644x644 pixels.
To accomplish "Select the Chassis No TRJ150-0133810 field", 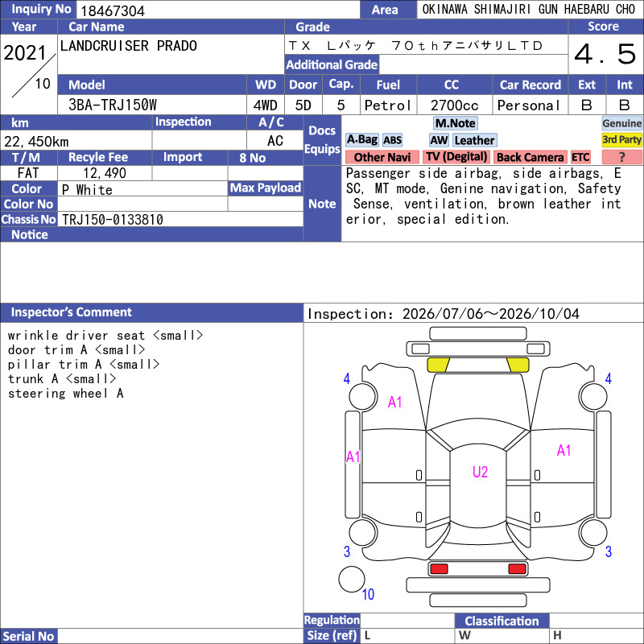I will pos(180,220).
